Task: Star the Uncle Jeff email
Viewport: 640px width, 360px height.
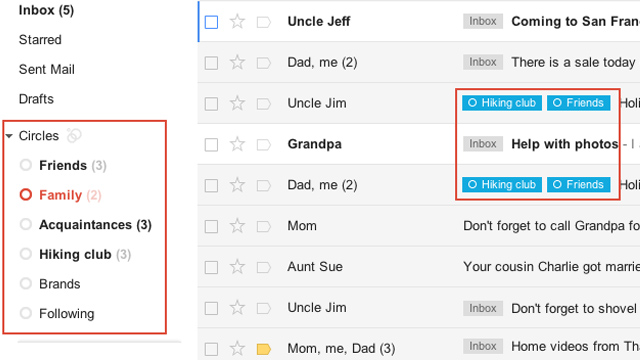Action: [237, 21]
